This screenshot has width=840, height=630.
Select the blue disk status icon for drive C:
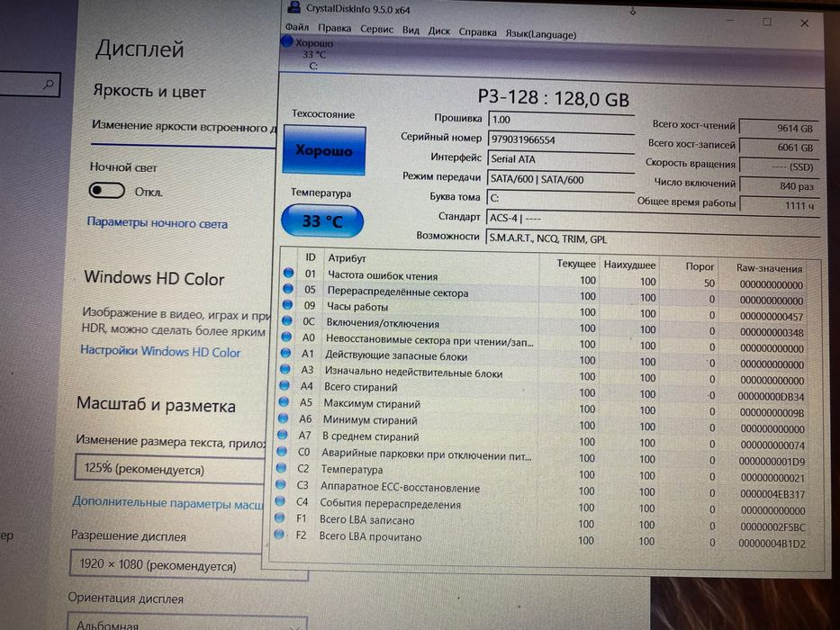(x=287, y=41)
